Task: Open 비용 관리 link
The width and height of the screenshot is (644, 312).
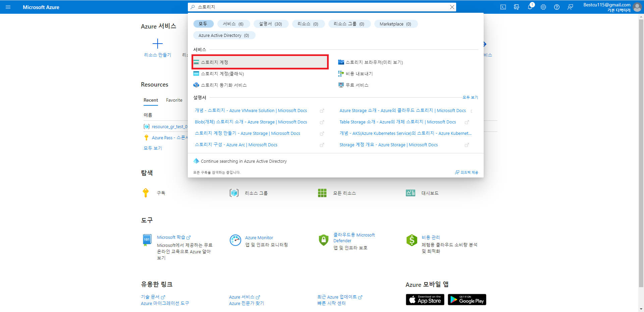Action: pos(431,237)
